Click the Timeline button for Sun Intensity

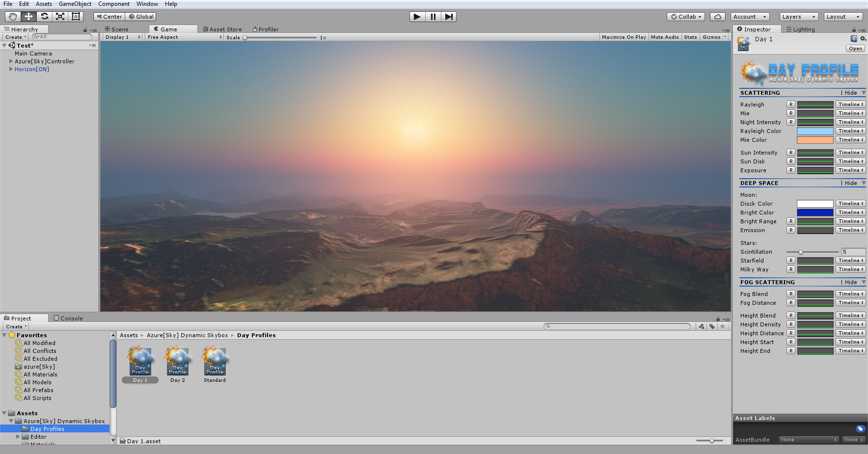850,152
